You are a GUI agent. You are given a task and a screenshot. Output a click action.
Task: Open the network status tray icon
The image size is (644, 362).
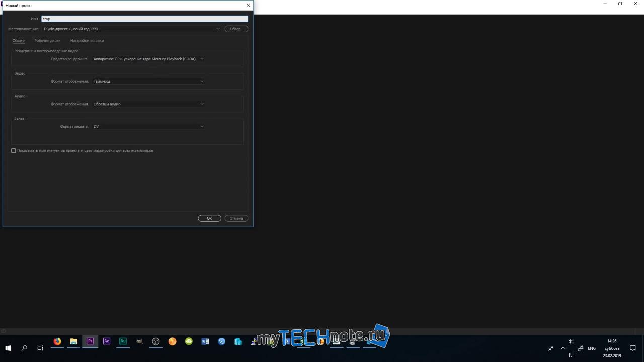(571, 355)
